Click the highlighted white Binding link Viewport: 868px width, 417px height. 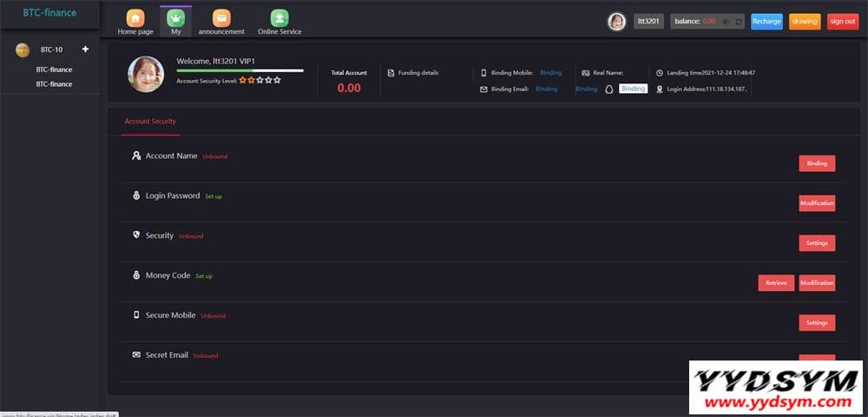coord(634,89)
